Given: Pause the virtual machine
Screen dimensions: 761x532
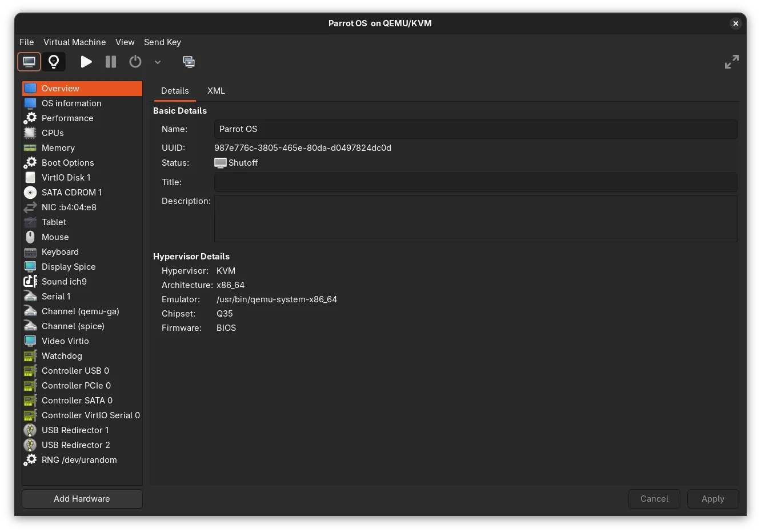Looking at the screenshot, I should pyautogui.click(x=111, y=62).
